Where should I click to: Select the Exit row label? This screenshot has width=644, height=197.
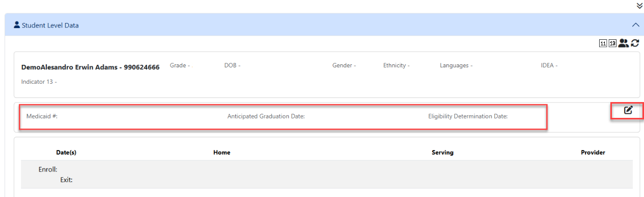(x=66, y=180)
